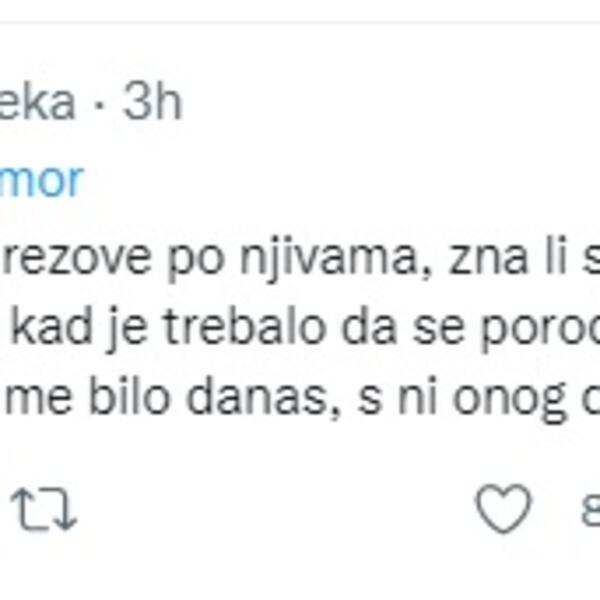Click the dot separator before "3h"
600x600 pixels.
pos(99,101)
